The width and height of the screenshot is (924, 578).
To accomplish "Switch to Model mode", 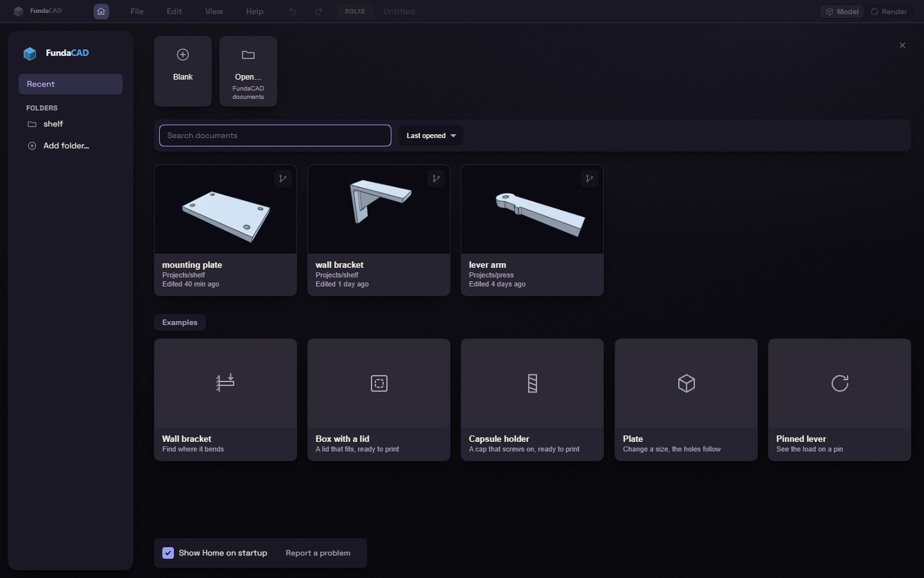I will pyautogui.click(x=842, y=12).
